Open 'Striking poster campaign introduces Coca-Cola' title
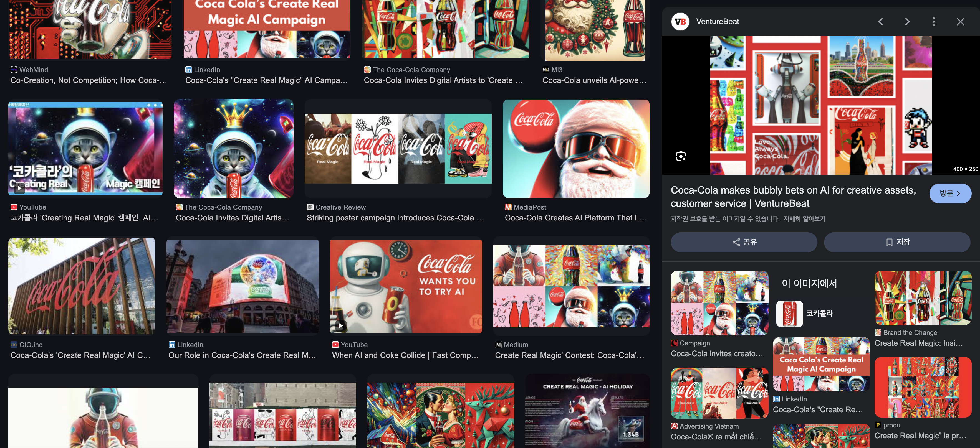The height and width of the screenshot is (448, 980). (395, 218)
